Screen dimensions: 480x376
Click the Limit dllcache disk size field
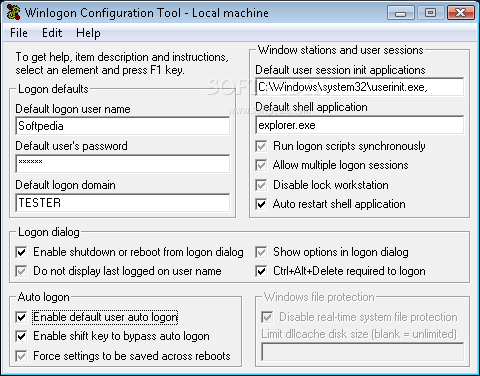[362, 352]
